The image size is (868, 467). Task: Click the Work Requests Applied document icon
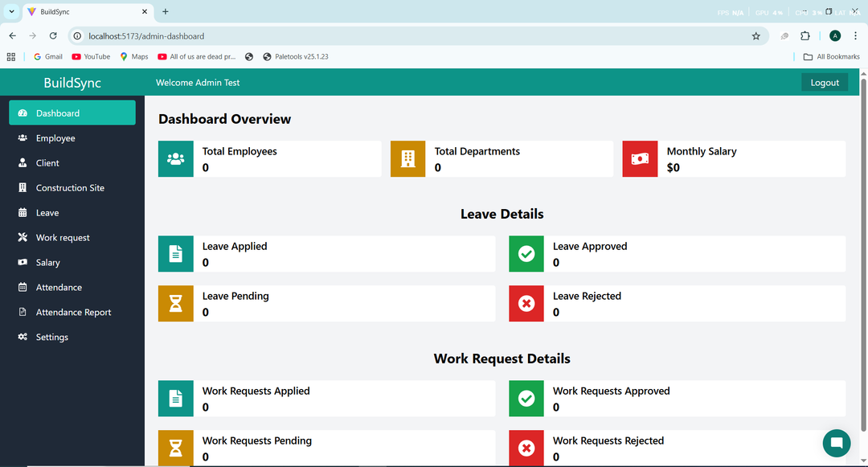point(175,399)
